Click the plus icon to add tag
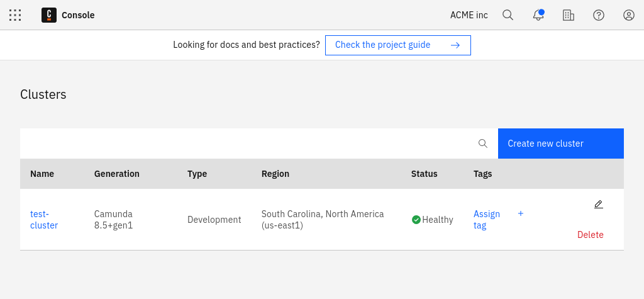The image size is (644, 299). [x=521, y=213]
